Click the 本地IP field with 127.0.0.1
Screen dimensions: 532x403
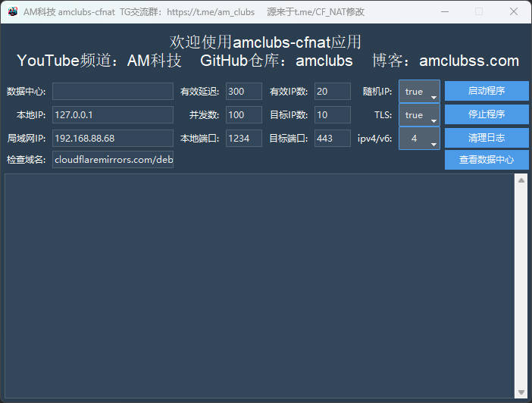[x=112, y=115]
